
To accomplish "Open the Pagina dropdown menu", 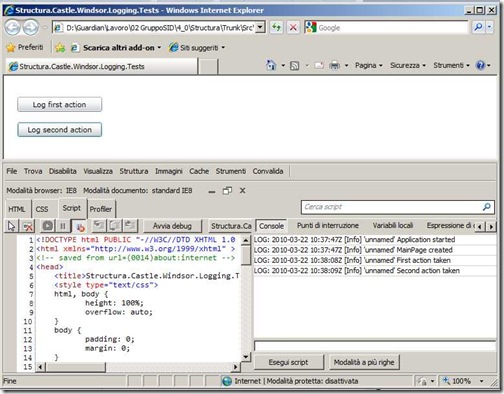I will pos(369,65).
